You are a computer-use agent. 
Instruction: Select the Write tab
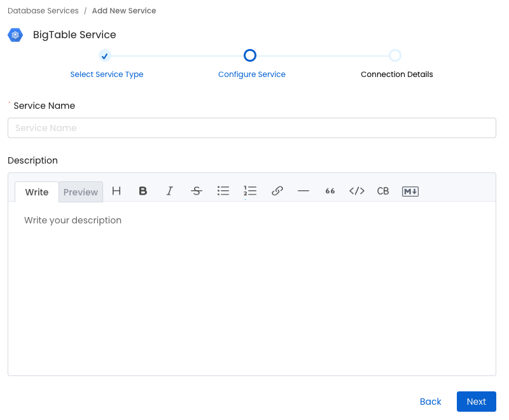pos(37,192)
